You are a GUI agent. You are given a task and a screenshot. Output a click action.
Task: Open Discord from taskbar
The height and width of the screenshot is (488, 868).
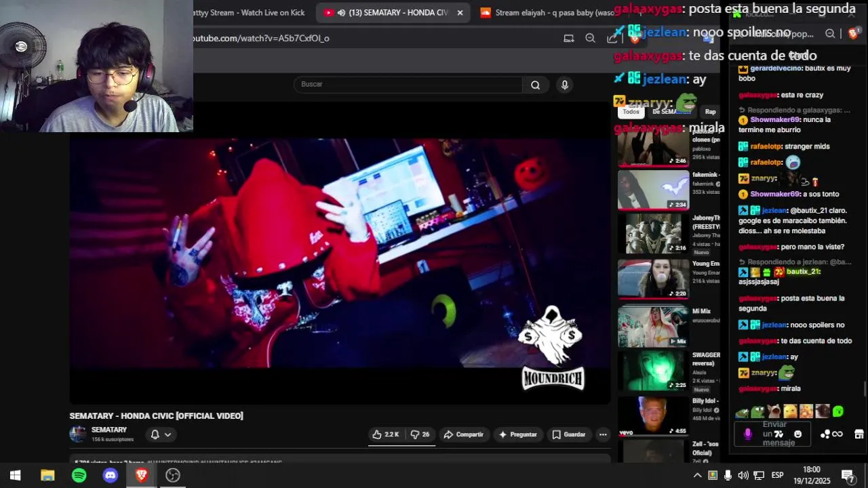tap(110, 475)
